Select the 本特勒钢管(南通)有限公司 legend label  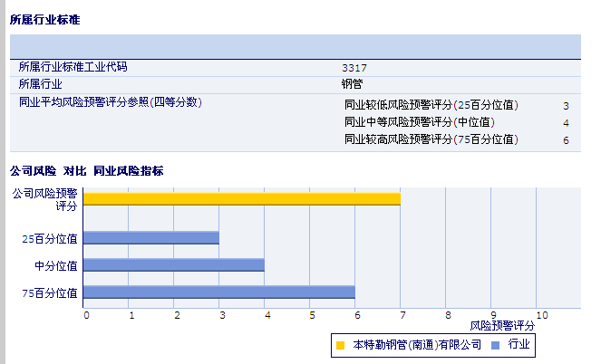point(416,345)
